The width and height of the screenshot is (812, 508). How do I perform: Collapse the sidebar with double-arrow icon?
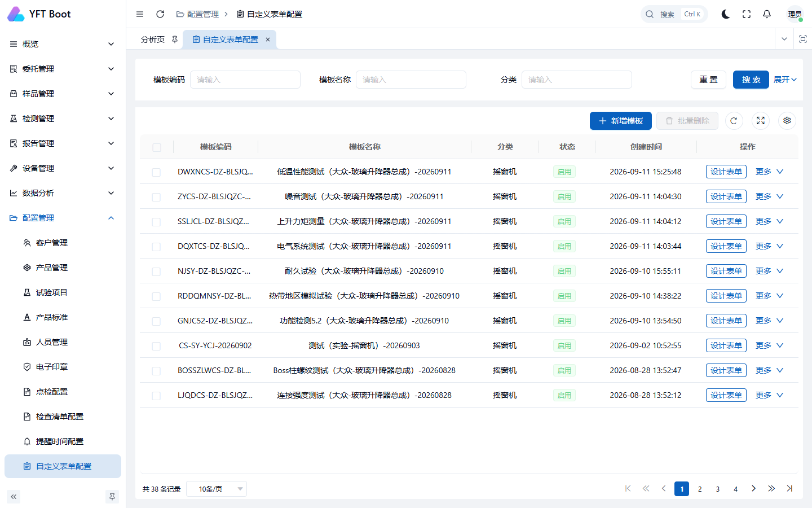click(x=14, y=497)
